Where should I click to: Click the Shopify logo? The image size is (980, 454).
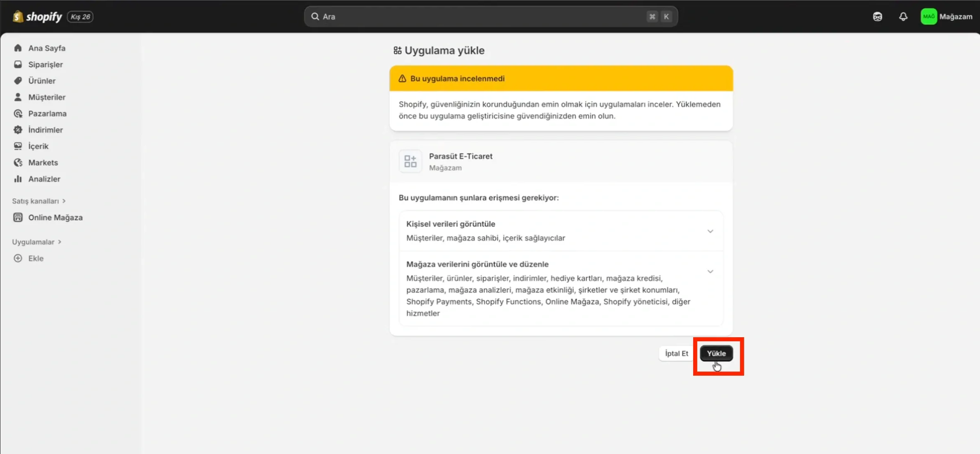[37, 17]
